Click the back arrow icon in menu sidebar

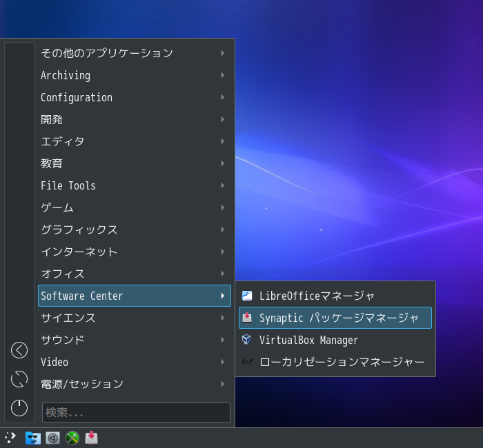tap(19, 350)
